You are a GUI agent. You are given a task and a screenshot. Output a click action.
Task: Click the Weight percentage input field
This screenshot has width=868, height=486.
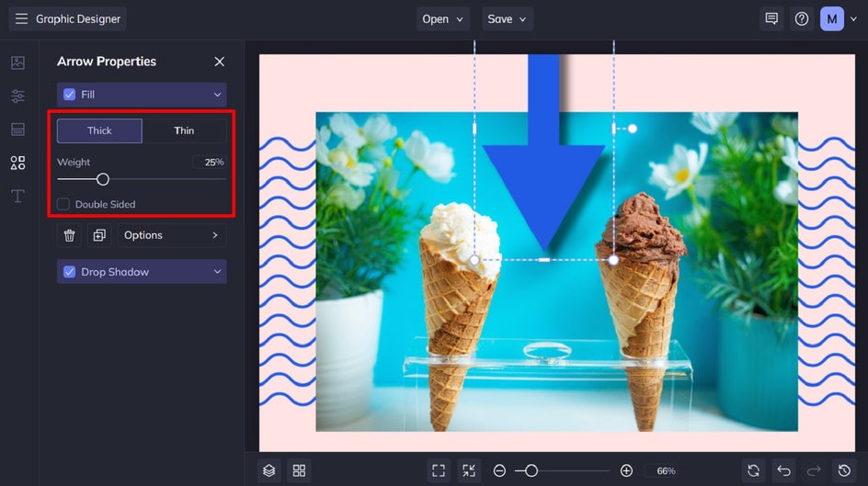[211, 162]
